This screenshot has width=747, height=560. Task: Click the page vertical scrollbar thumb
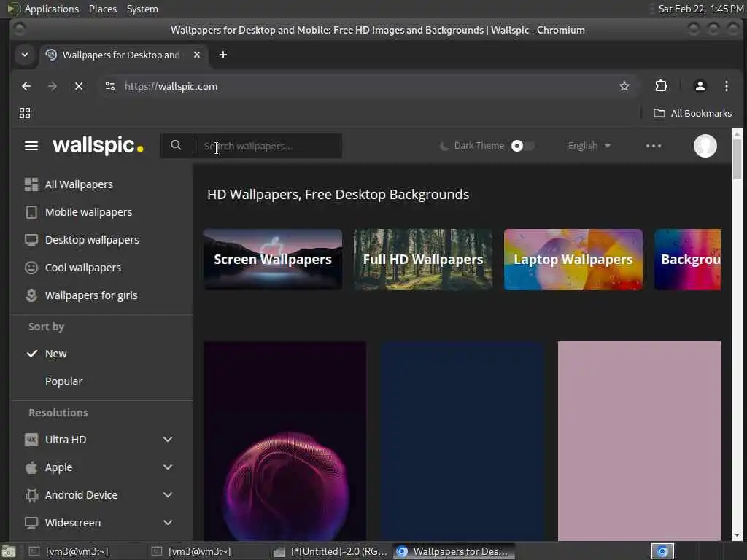coord(737,160)
